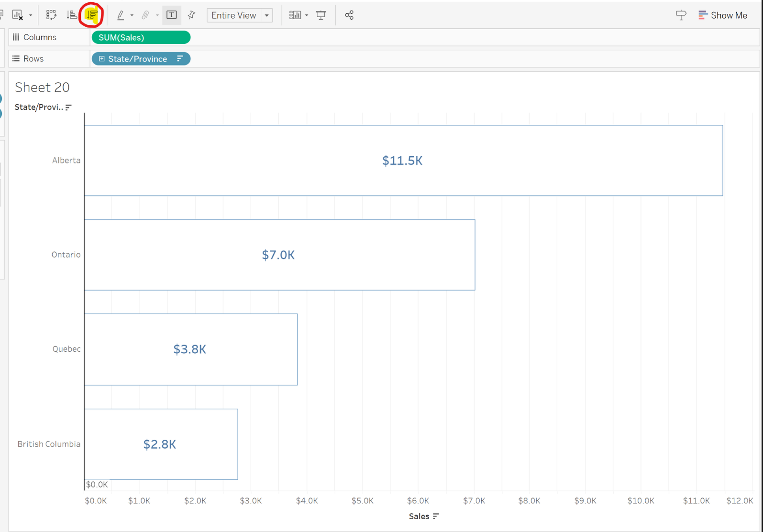Click the Swap Rows and Columns icon
This screenshot has height=532, width=763.
[x=51, y=15]
